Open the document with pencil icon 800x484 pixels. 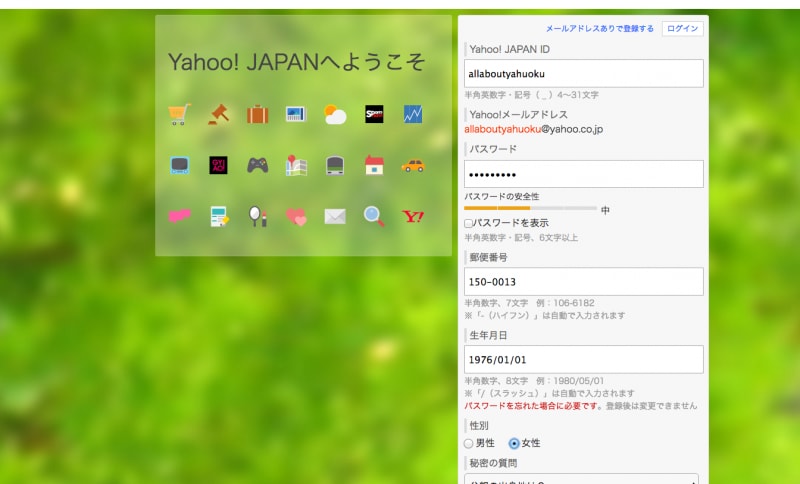tap(219, 216)
